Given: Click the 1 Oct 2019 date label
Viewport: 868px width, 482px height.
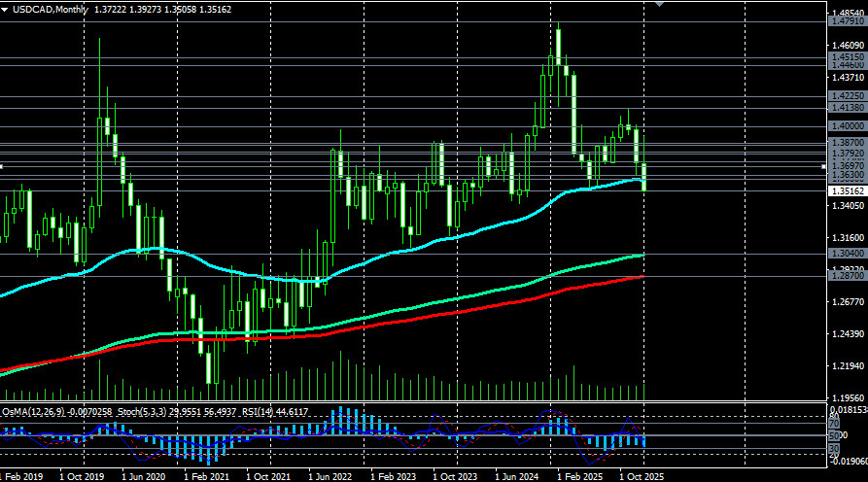Looking at the screenshot, I should (x=82, y=477).
